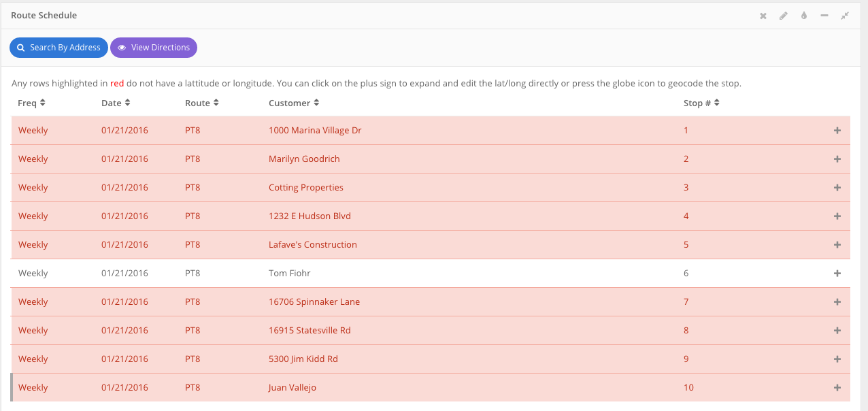Select customer 1000 Marina Village Dr

click(x=315, y=131)
